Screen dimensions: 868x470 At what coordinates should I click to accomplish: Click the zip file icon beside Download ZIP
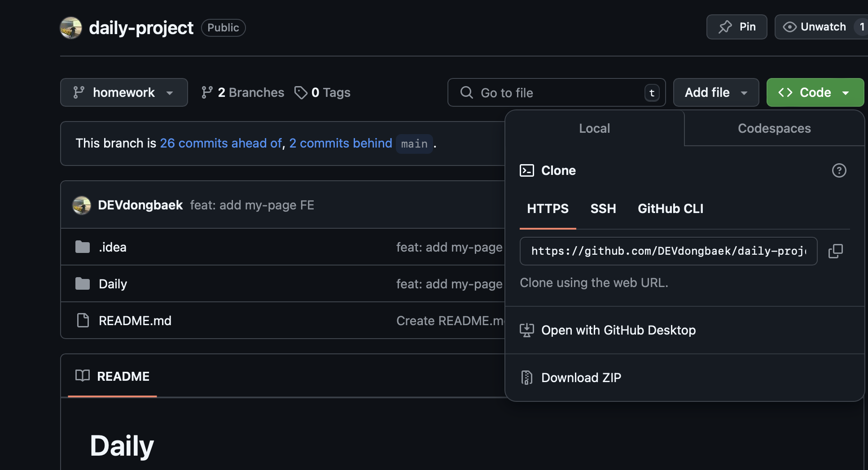point(527,378)
